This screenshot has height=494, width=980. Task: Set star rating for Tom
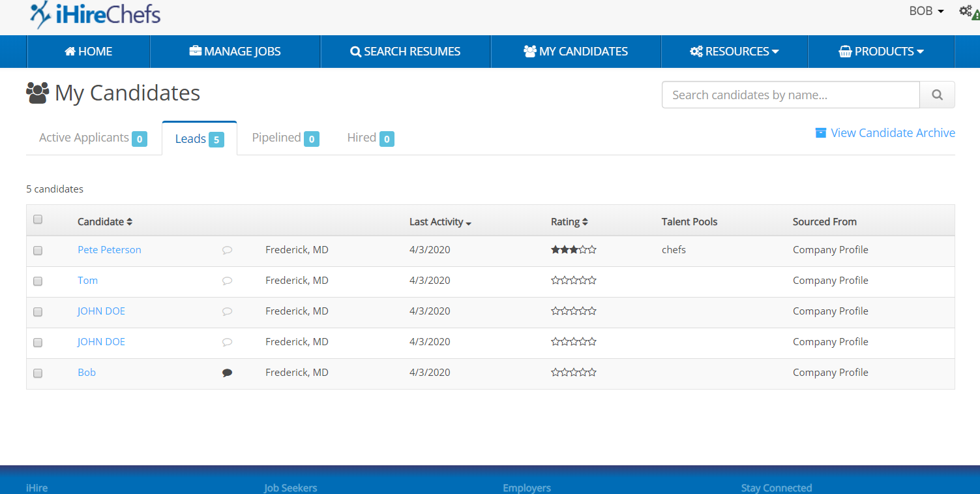574,281
